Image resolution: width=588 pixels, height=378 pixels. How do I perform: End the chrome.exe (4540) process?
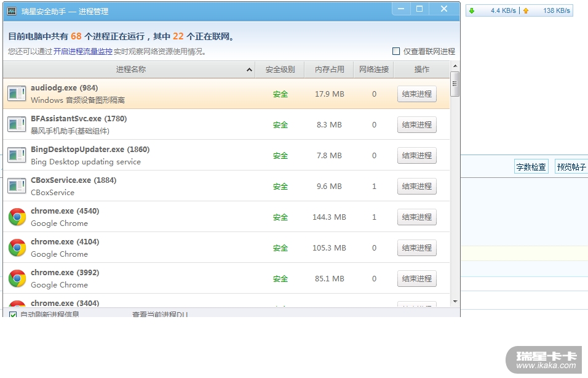coord(416,217)
